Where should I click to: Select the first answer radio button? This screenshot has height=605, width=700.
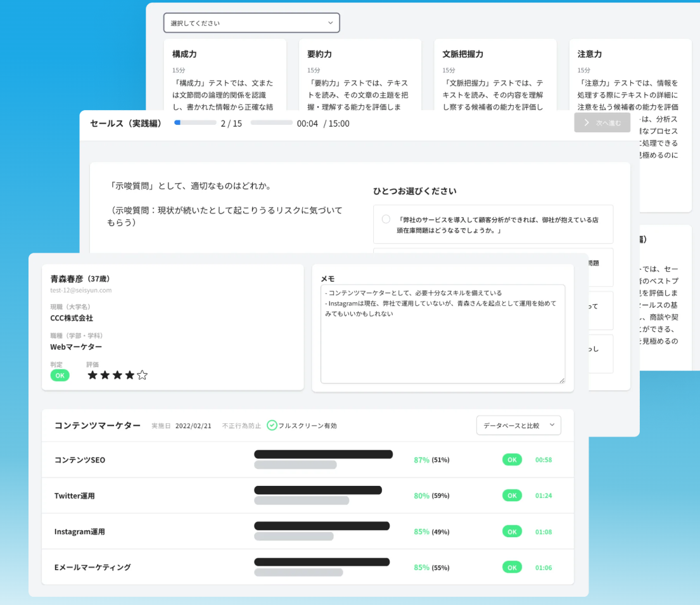[386, 219]
